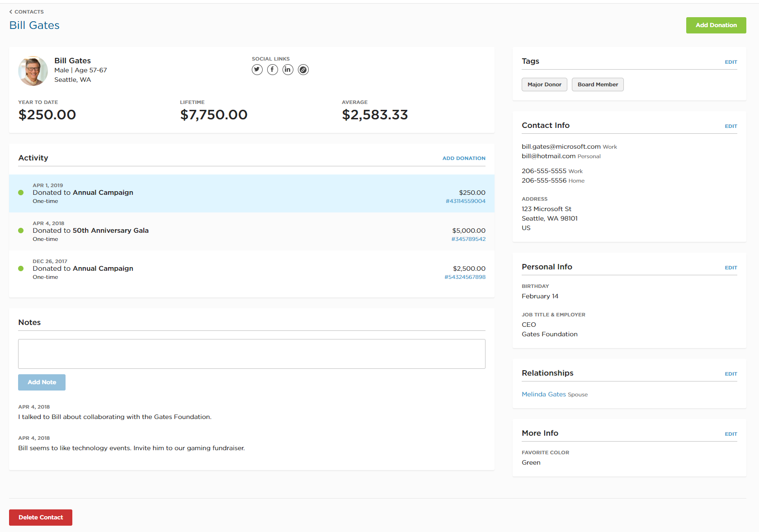Viewport: 759px width, 532px height.
Task: Click into the Notes text box
Action: (x=252, y=354)
